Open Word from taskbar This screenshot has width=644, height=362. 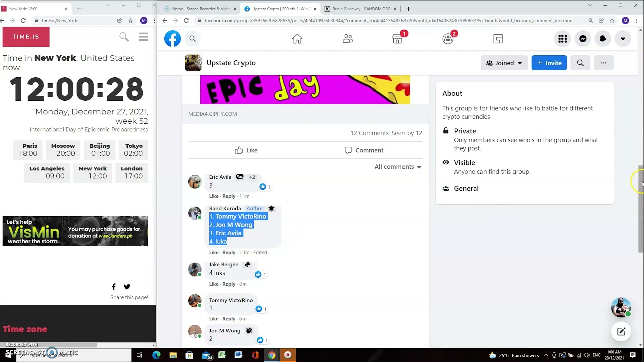pos(238,355)
